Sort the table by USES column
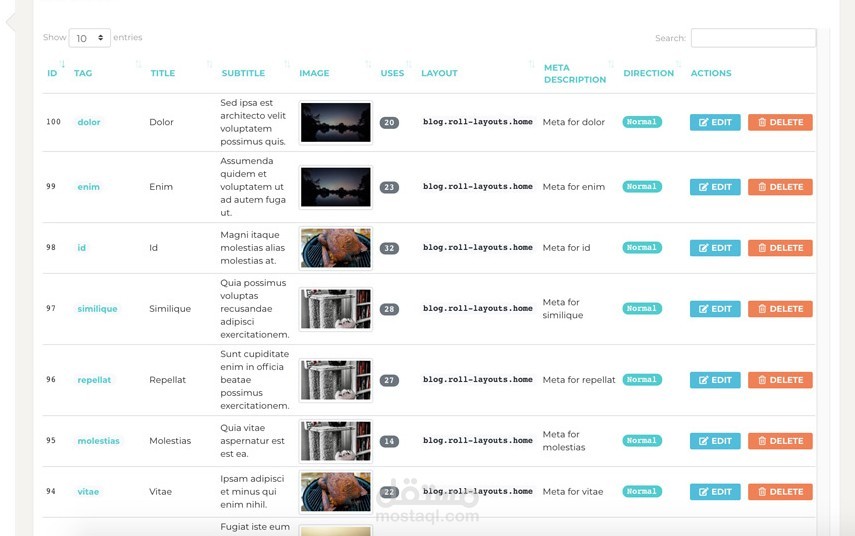This screenshot has height=536, width=855. click(x=392, y=73)
